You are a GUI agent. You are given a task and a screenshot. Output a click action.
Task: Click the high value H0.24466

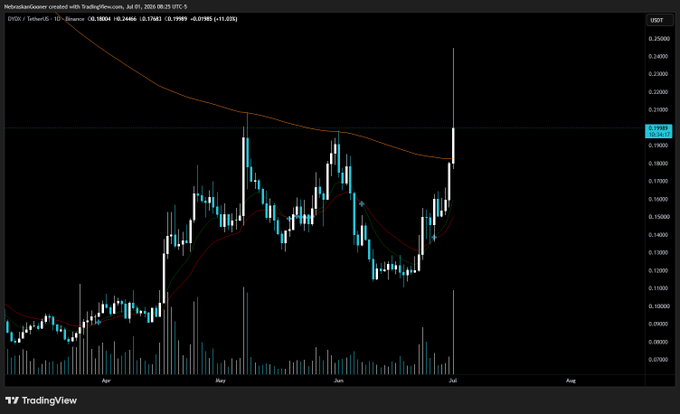[125, 19]
